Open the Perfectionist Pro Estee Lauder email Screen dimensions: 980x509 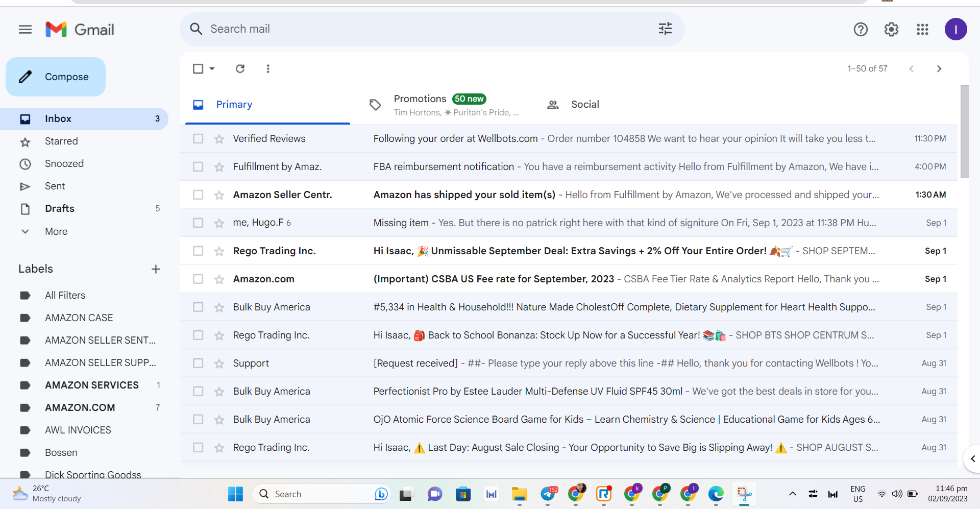[x=569, y=392]
